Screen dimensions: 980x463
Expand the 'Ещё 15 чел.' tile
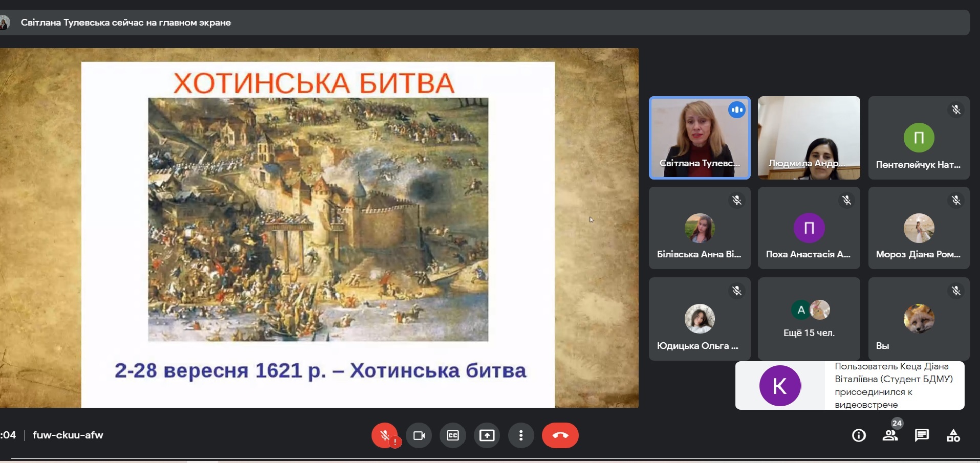(x=809, y=319)
